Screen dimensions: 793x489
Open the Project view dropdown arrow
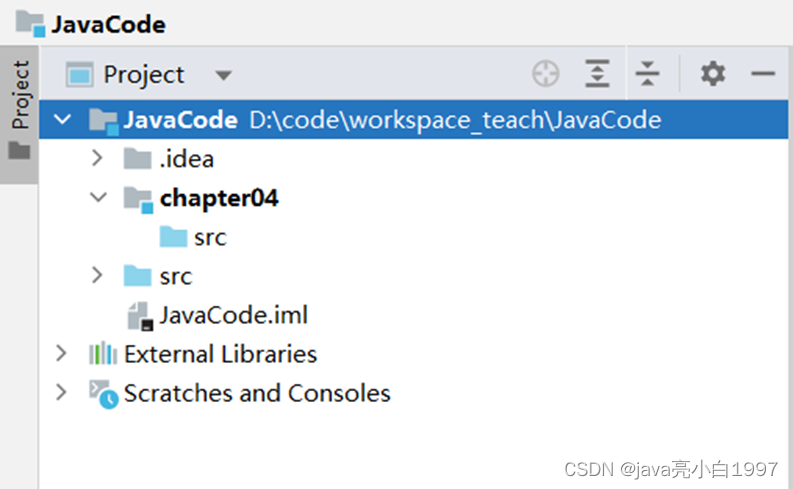pos(223,76)
